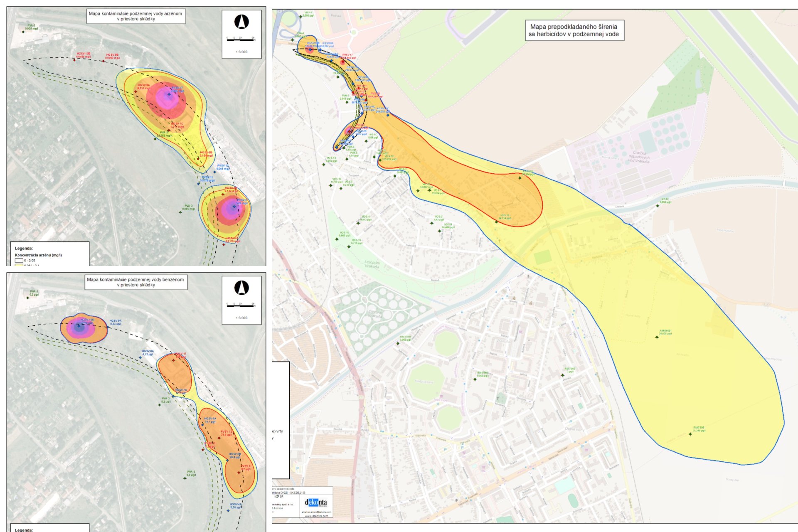Click the arsenic contamination map title
This screenshot has width=798, height=532.
pos(135,16)
